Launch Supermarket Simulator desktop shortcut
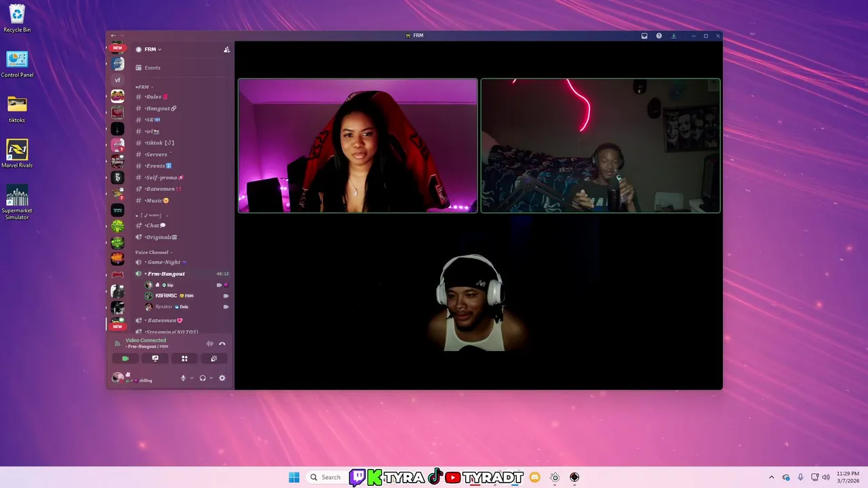868x488 pixels. pyautogui.click(x=17, y=202)
